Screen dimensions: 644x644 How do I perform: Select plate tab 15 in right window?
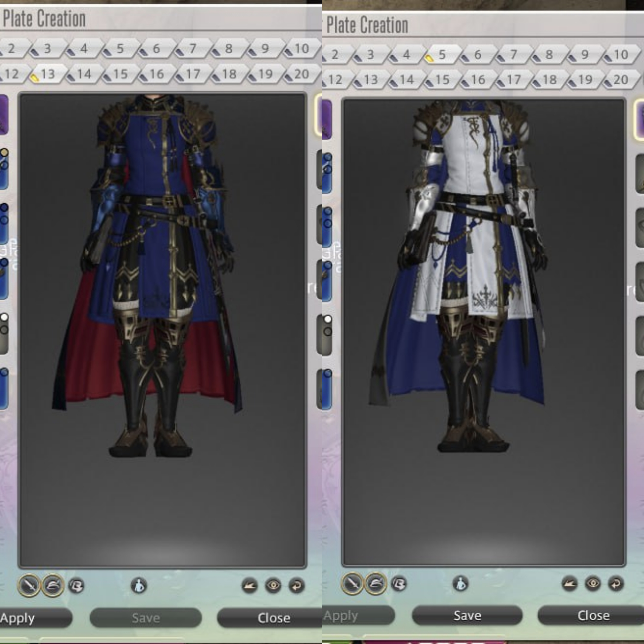click(x=442, y=80)
